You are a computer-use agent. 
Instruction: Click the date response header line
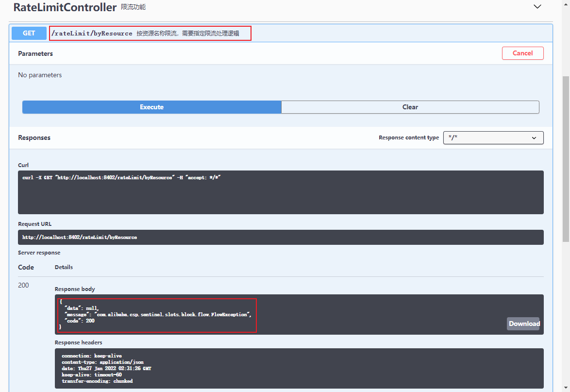click(106, 368)
